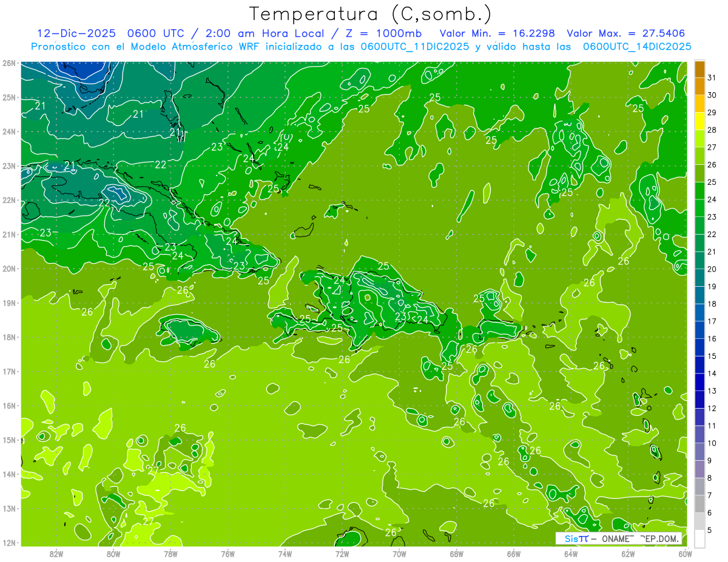Click the latitude label "15N"
The width and height of the screenshot is (728, 562).
[9, 440]
